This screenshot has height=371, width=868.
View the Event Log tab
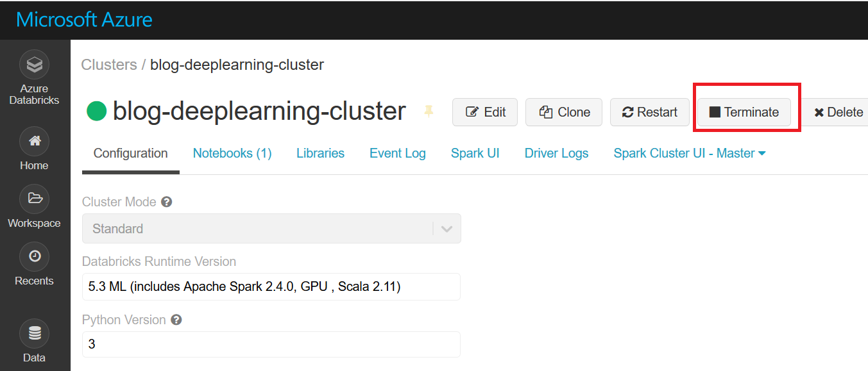click(398, 153)
